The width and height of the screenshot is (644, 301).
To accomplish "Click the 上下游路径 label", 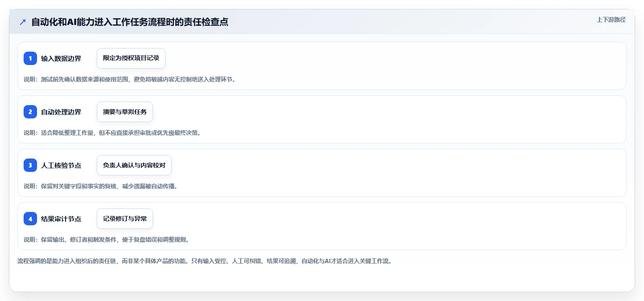I will point(611,20).
